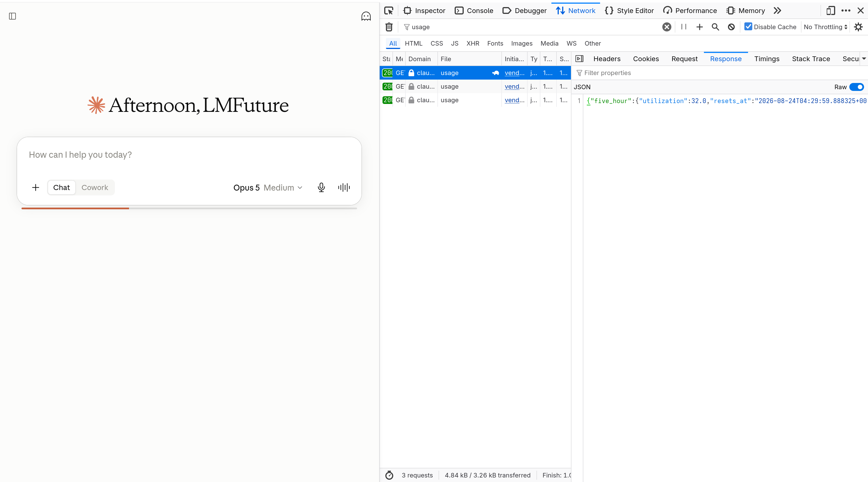Open the Style Editor tab
This screenshot has width=868, height=482.
[x=629, y=10]
